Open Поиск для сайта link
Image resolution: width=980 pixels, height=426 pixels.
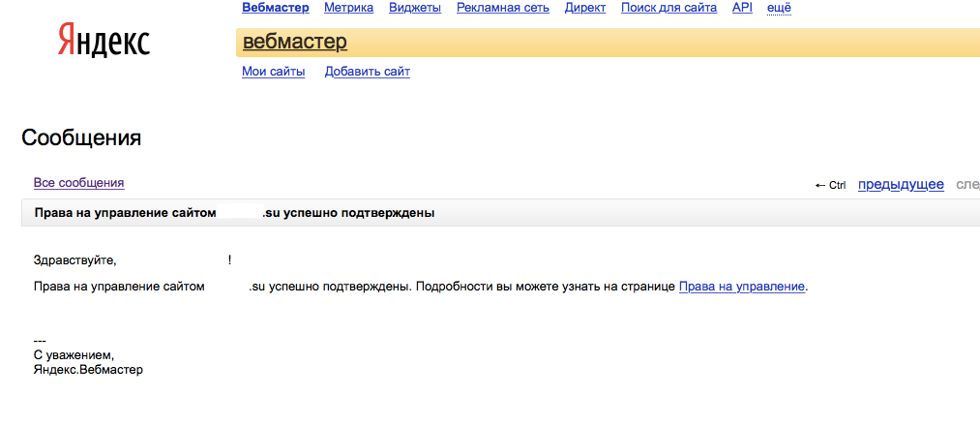click(668, 8)
